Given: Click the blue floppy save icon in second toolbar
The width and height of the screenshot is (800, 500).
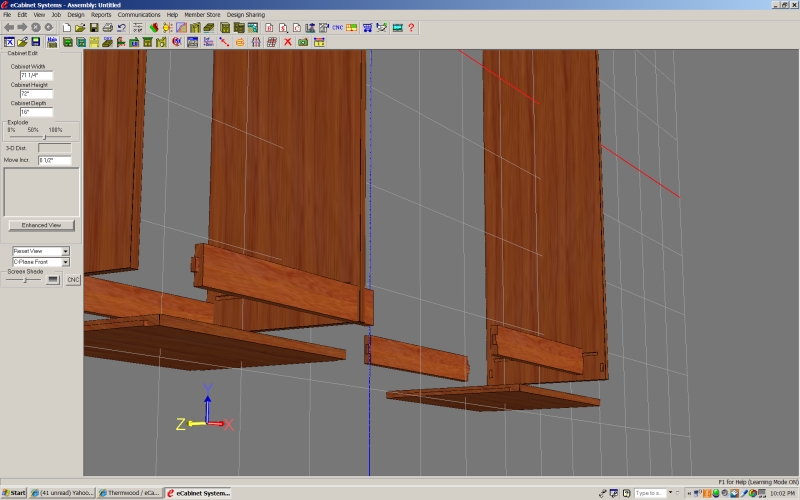Looking at the screenshot, I should click(36, 42).
